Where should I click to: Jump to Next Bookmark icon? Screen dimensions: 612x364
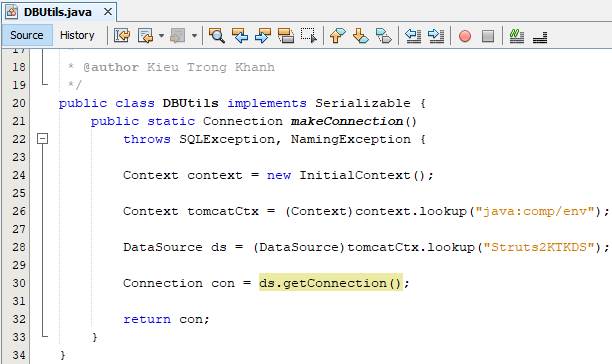(x=361, y=36)
